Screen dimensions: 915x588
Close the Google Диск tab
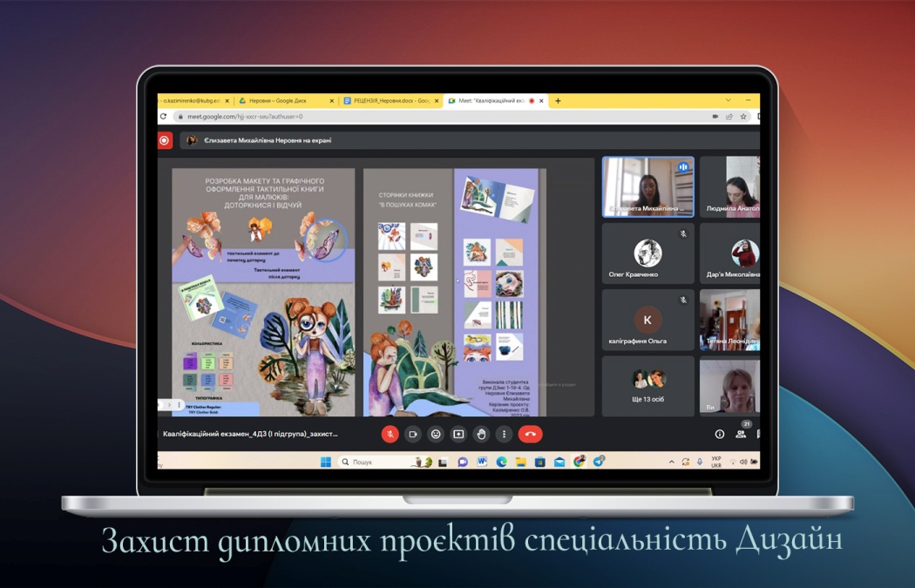(x=332, y=101)
